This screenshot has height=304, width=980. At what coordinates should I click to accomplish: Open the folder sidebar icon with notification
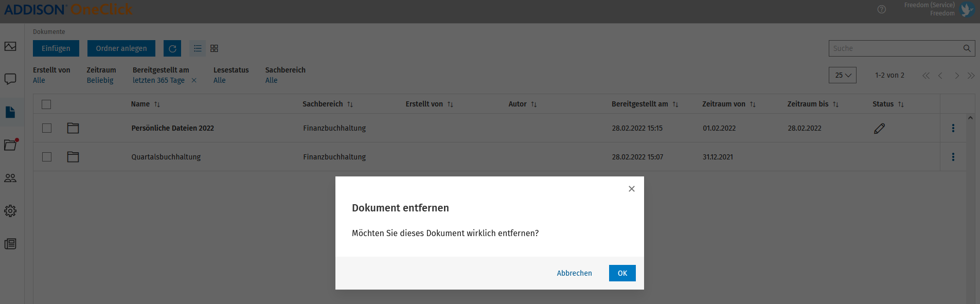tap(10, 145)
